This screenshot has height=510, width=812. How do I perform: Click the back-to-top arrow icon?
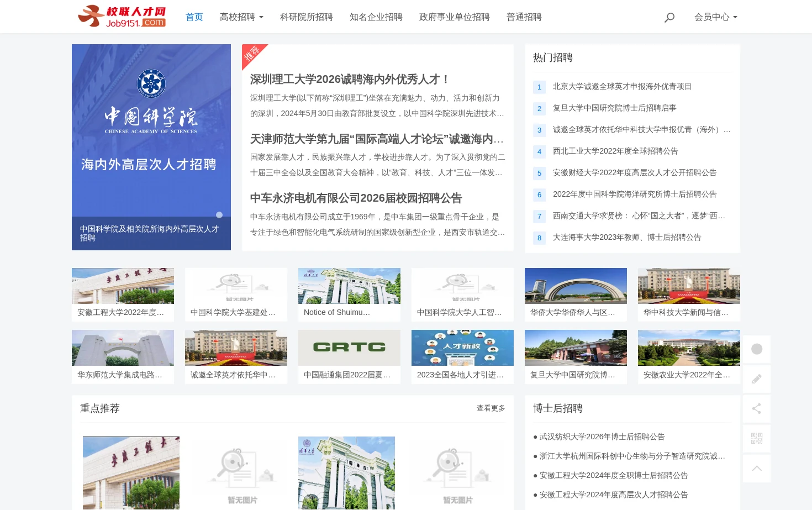(x=757, y=469)
